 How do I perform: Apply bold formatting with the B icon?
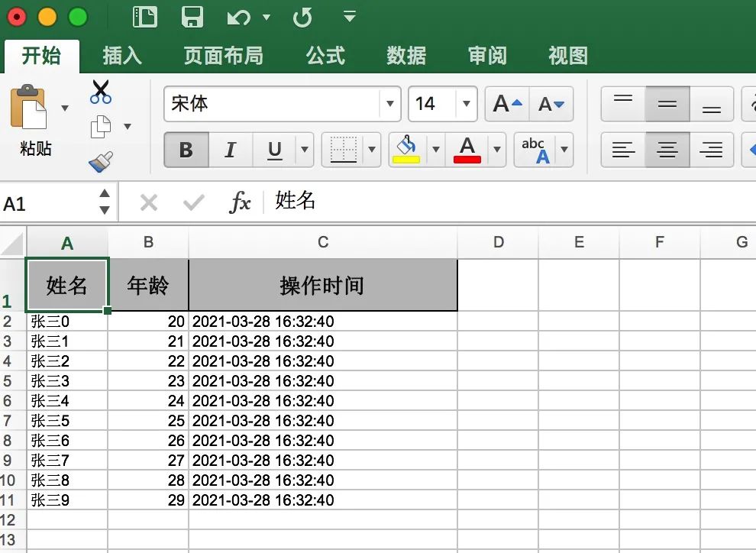coord(186,150)
